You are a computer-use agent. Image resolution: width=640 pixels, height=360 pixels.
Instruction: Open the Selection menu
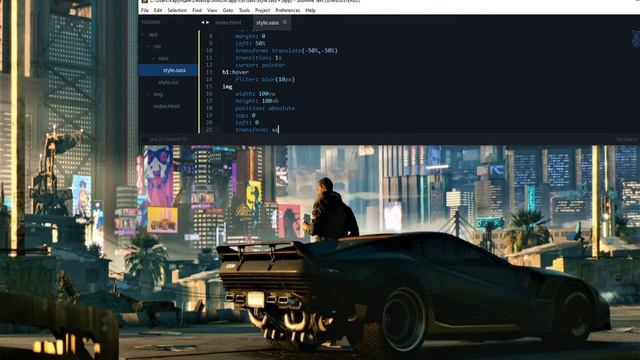(x=177, y=10)
